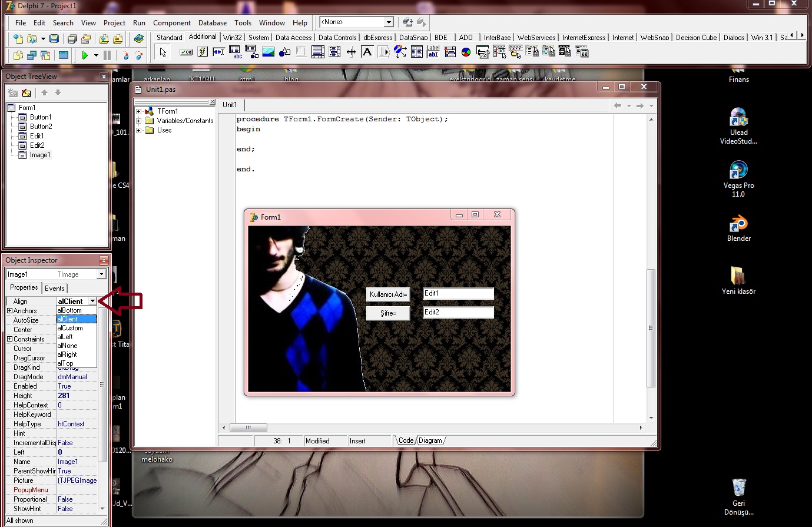Open the Object Inspector component selector dropdown
Viewport: 812px width, 527px height.
(x=101, y=274)
